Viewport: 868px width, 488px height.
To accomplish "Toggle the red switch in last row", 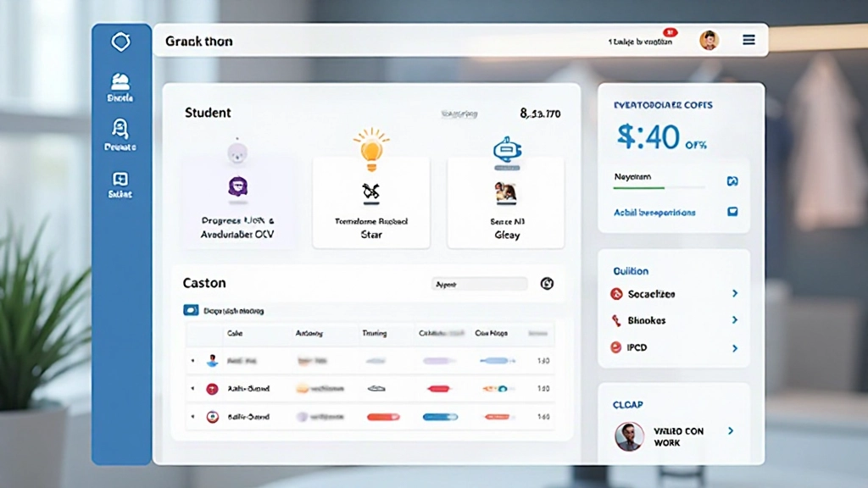I will click(382, 417).
